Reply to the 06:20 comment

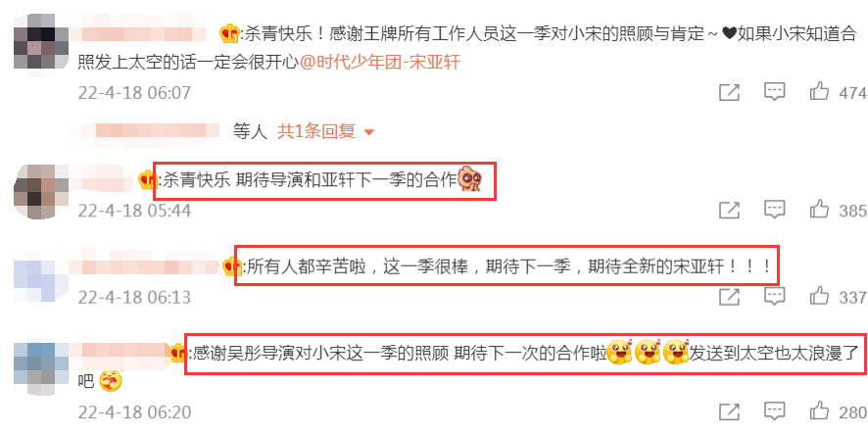coord(775,411)
